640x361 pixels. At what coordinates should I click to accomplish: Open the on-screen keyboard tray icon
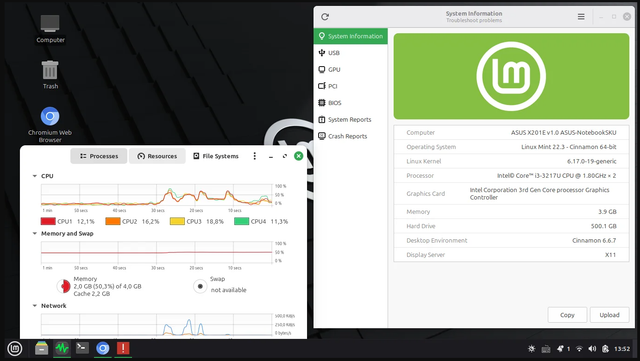coord(546,349)
